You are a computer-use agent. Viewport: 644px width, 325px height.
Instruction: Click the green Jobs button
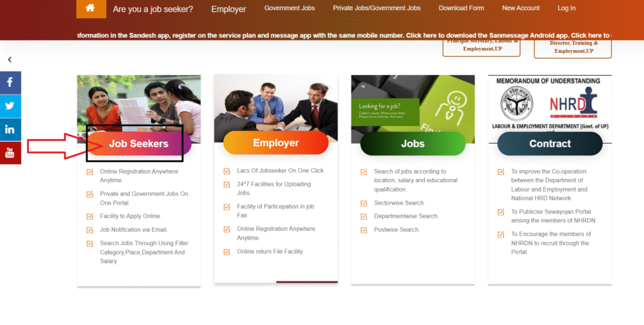point(413,144)
